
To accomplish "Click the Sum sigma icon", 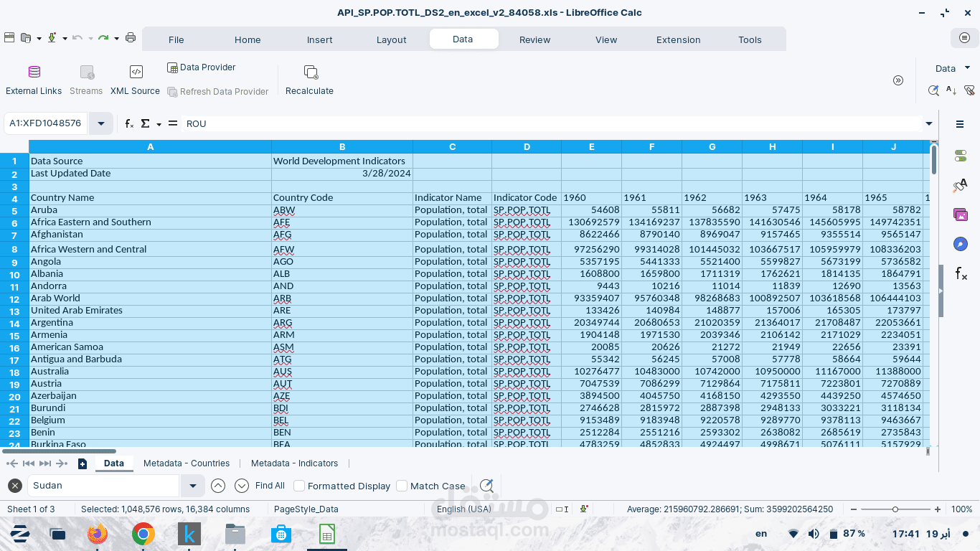I will click(x=146, y=123).
